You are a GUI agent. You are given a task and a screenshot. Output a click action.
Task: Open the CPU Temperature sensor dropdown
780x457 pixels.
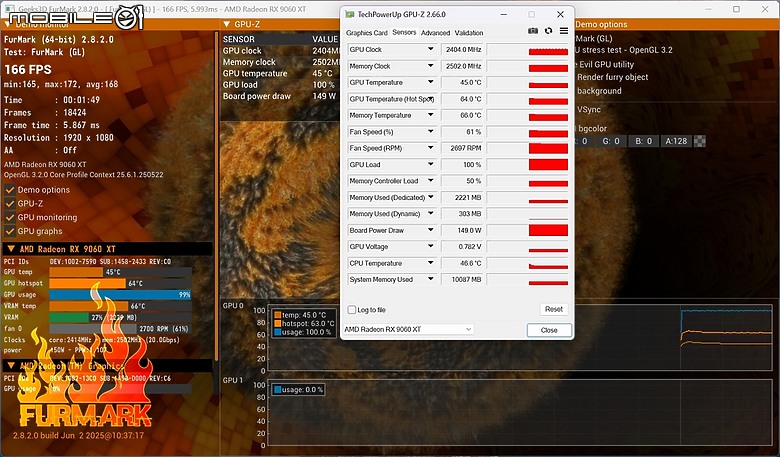pyautogui.click(x=431, y=263)
